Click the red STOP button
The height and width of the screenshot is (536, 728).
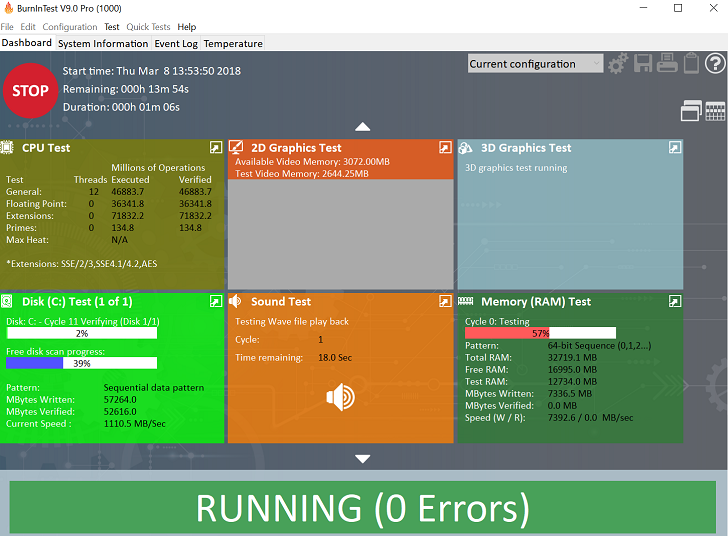30,91
